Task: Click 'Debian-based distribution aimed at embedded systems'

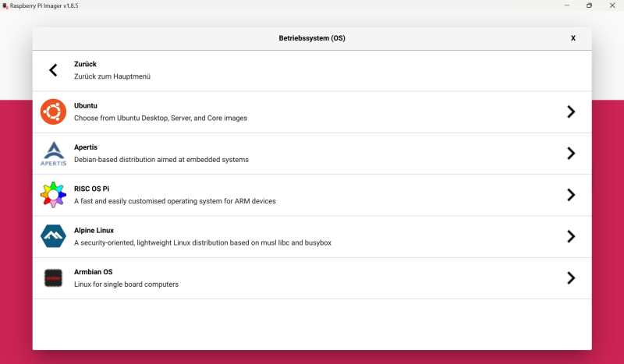Action: pyautogui.click(x=161, y=160)
